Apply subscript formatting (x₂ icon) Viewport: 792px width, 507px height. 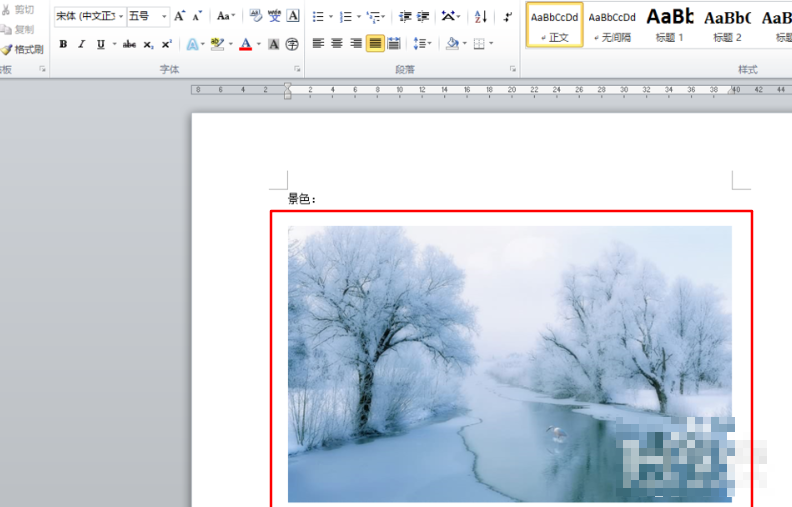pos(148,44)
